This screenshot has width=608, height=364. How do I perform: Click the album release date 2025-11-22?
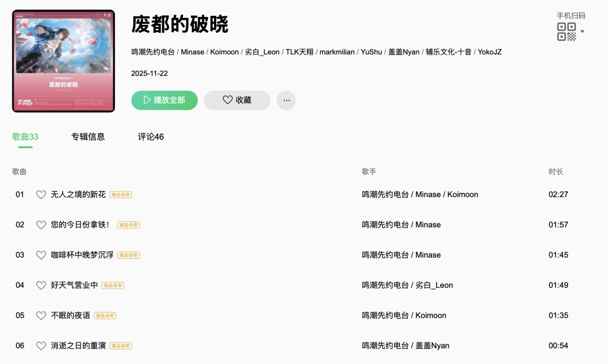click(x=149, y=74)
